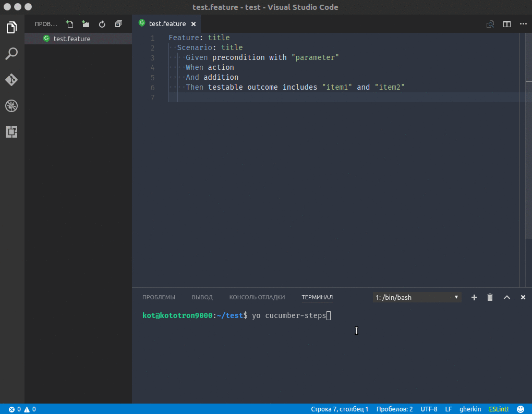Change the LF end-of-line sequence
The image size is (532, 414).
point(449,409)
